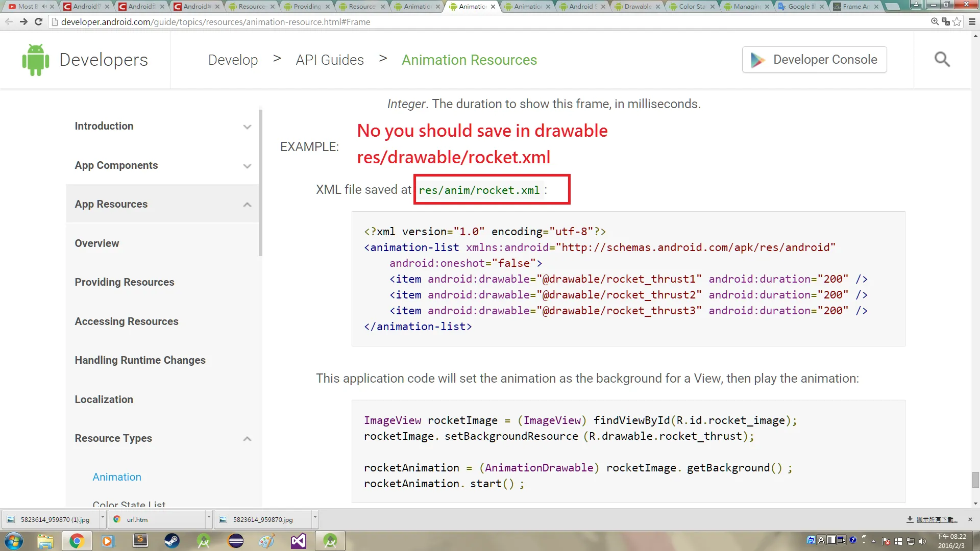This screenshot has width=980, height=551.
Task: Collapse the Resource Types section chevron
Action: (247, 439)
